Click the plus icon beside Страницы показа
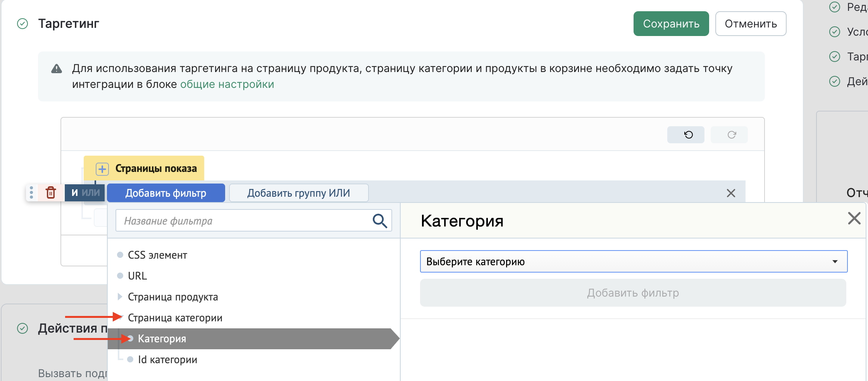This screenshot has height=381, width=868. click(x=102, y=169)
